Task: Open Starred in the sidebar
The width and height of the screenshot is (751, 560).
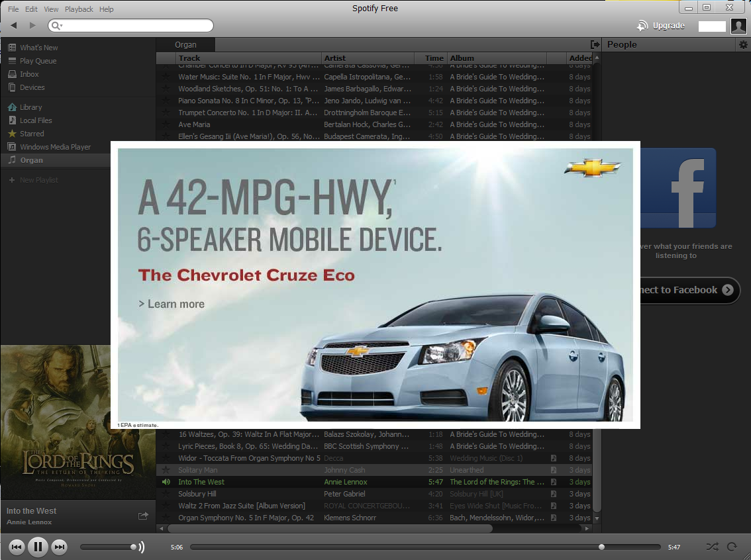Action: point(32,134)
